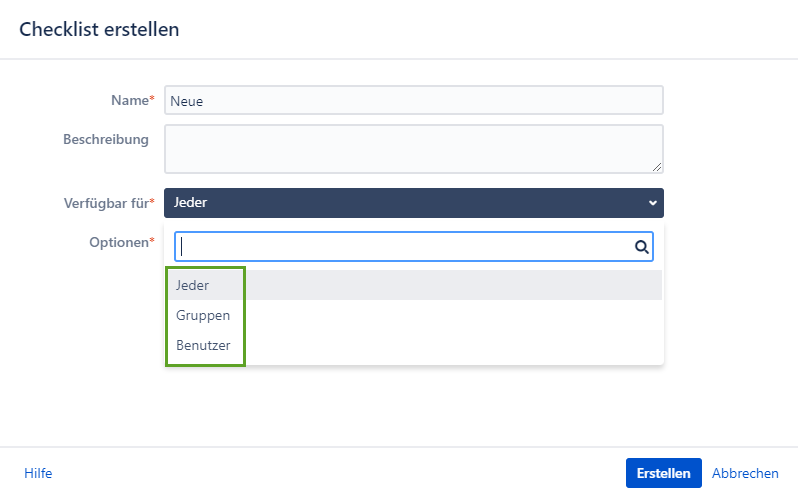Click the chevron arrow on Verfügbar für dropdown

(652, 203)
